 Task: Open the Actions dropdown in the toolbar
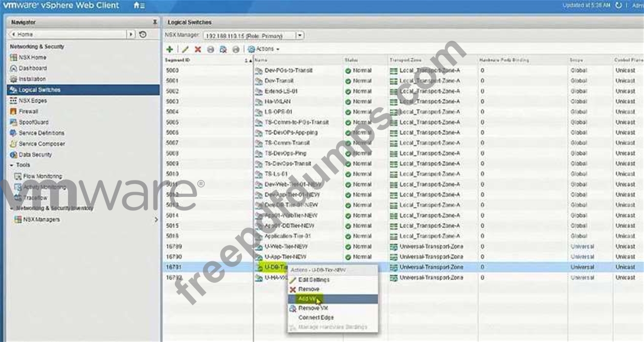(x=264, y=49)
